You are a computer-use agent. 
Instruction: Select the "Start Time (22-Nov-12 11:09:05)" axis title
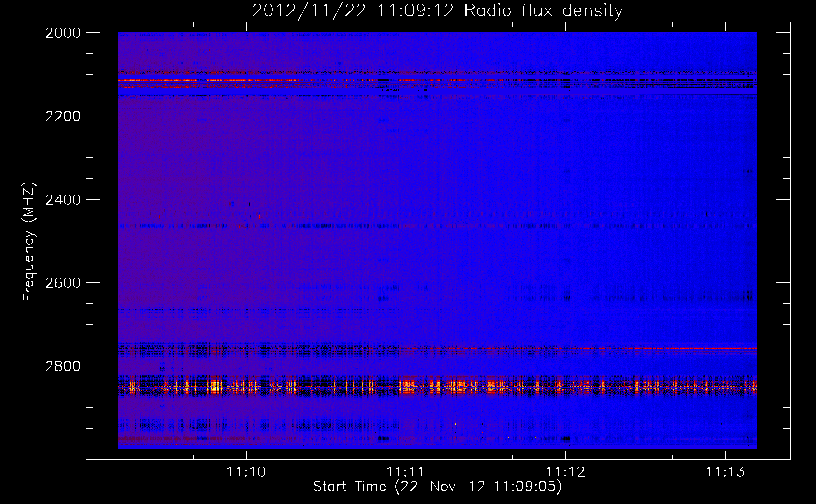coord(437,487)
